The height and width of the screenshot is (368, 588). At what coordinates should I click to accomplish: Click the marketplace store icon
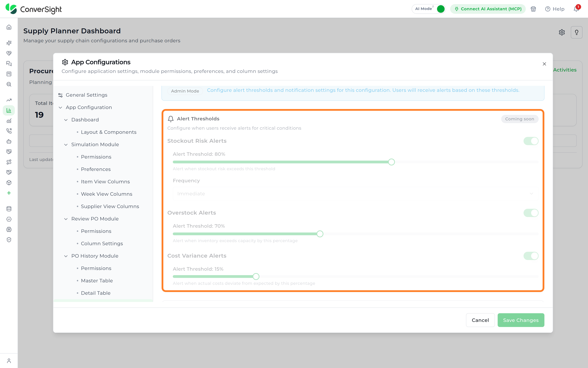(533, 9)
